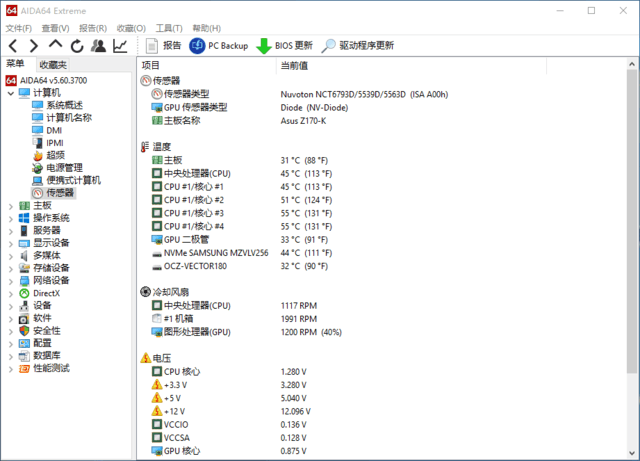Expand the 网络设备 tree node
Image resolution: width=640 pixels, height=461 pixels.
(x=11, y=282)
